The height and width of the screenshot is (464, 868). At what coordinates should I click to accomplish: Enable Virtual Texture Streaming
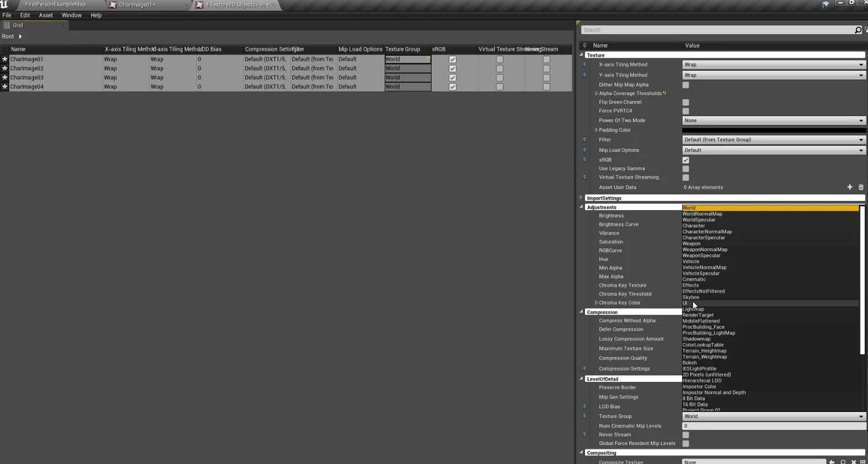click(x=686, y=178)
